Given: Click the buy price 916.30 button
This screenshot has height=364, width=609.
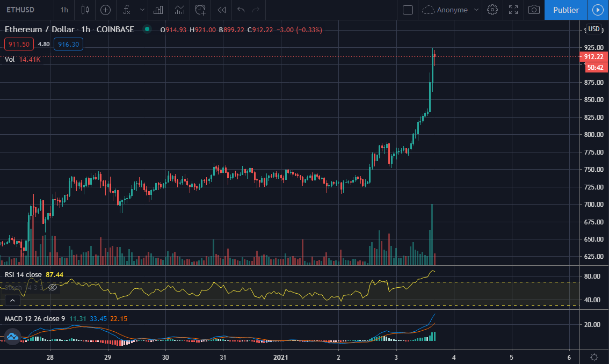Looking at the screenshot, I should click(68, 44).
